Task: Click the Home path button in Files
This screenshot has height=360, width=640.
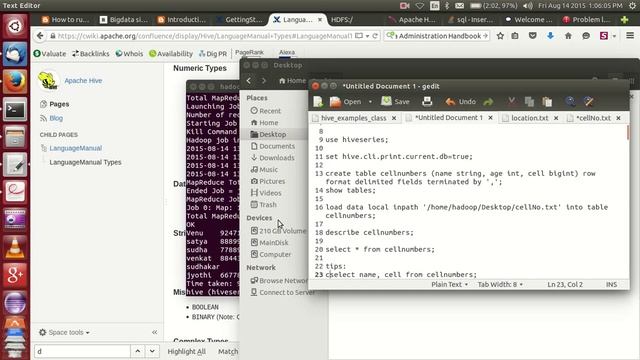Action: [x=292, y=80]
